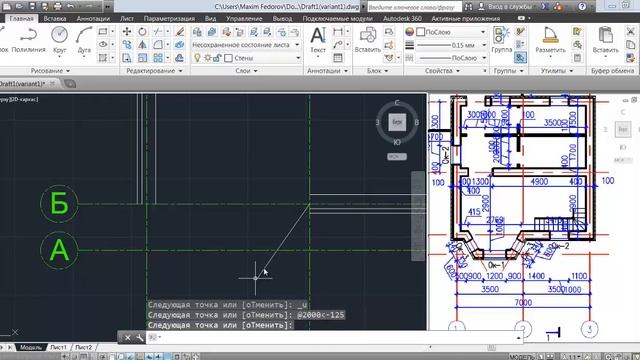Click the МОДЕЛЬ status bar button

click(522, 357)
